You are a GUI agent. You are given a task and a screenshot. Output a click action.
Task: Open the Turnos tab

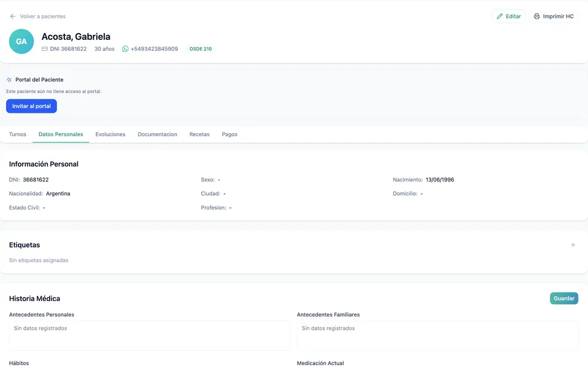coord(18,134)
